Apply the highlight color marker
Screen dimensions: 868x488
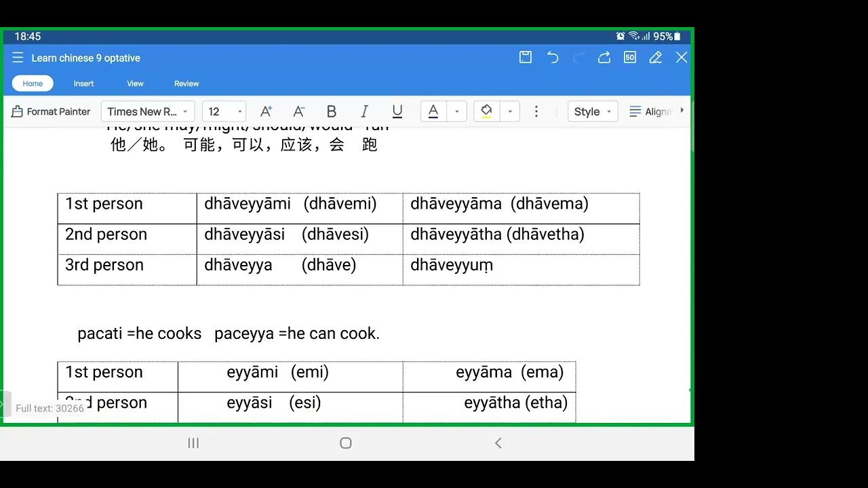pos(486,112)
